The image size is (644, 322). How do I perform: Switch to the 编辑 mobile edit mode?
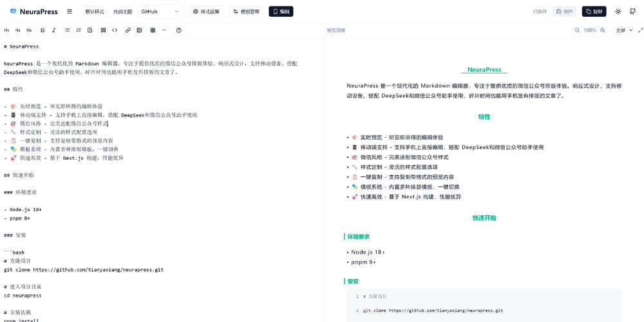point(281,12)
